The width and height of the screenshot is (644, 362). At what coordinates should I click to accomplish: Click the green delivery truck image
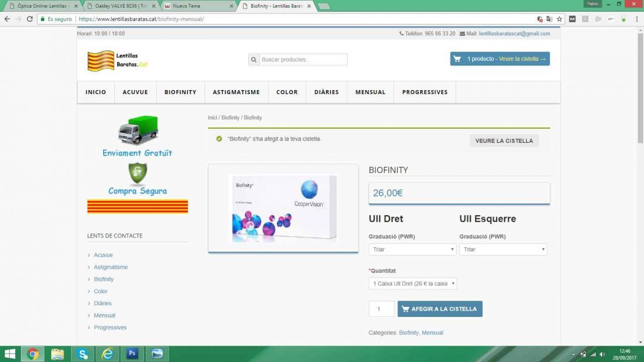coord(138,130)
